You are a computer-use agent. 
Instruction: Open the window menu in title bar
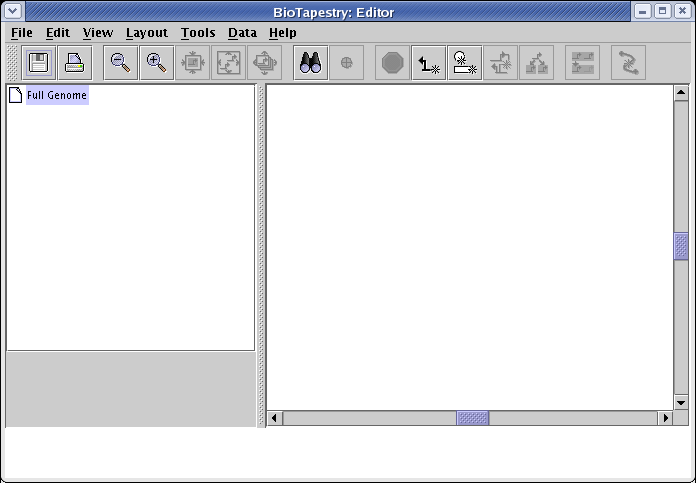[x=12, y=11]
